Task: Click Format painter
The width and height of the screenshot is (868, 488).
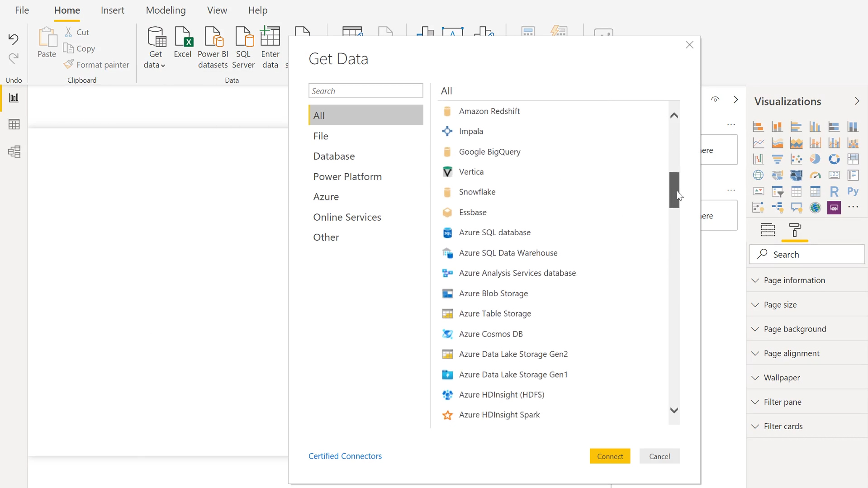Action: coord(96,65)
